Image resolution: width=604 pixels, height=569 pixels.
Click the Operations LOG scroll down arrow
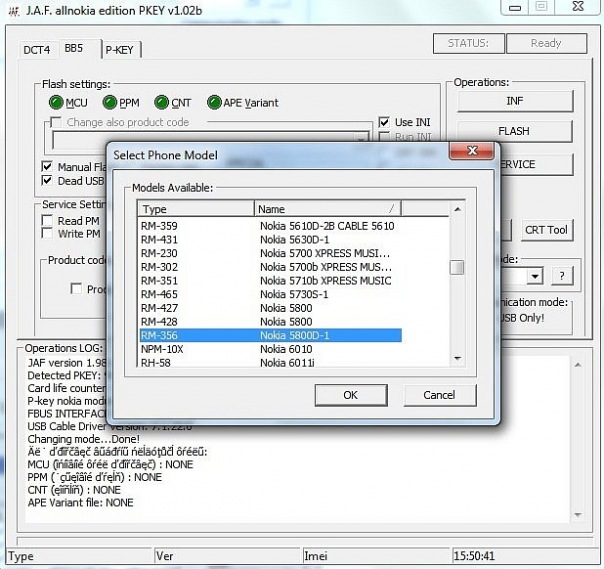(x=577, y=515)
